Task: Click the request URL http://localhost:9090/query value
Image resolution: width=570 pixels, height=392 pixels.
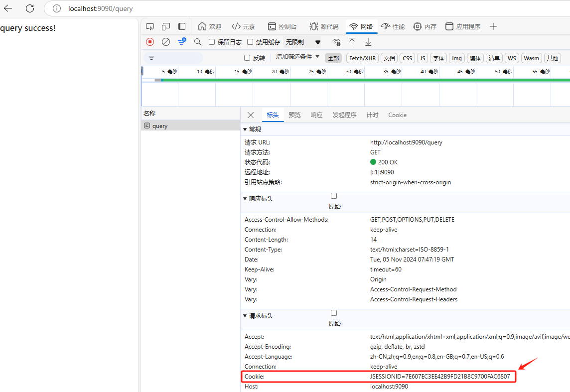Action: [406, 142]
